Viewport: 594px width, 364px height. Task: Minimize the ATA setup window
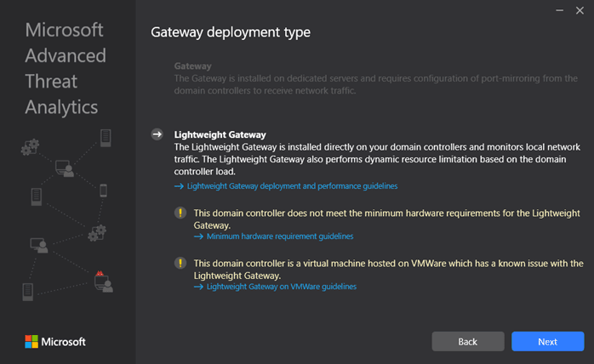(559, 10)
